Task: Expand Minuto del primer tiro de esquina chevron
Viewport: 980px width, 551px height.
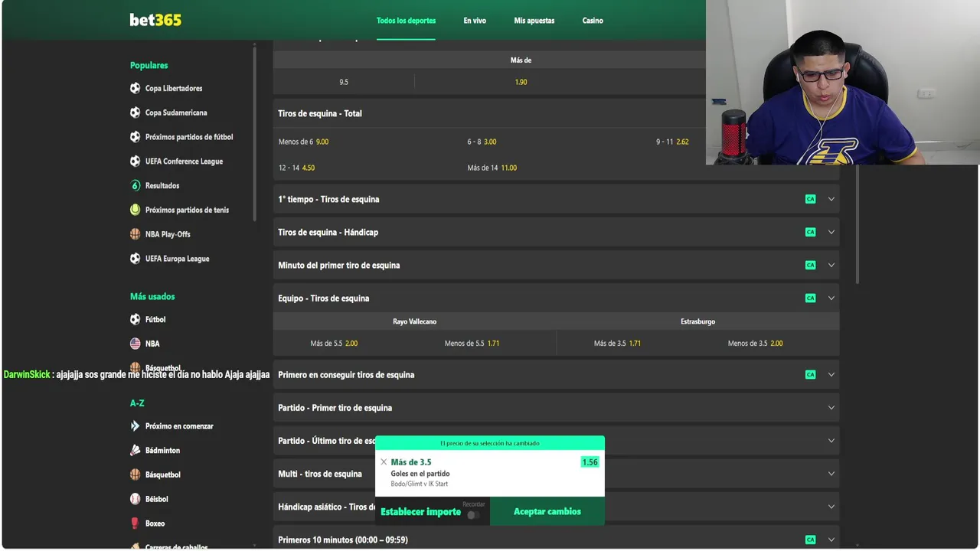Action: coord(831,266)
